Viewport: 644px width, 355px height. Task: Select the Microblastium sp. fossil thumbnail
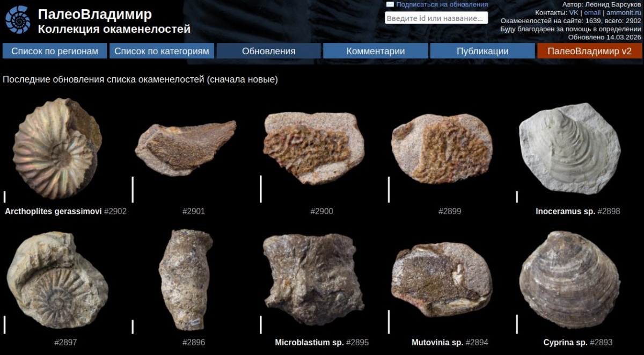click(313, 279)
